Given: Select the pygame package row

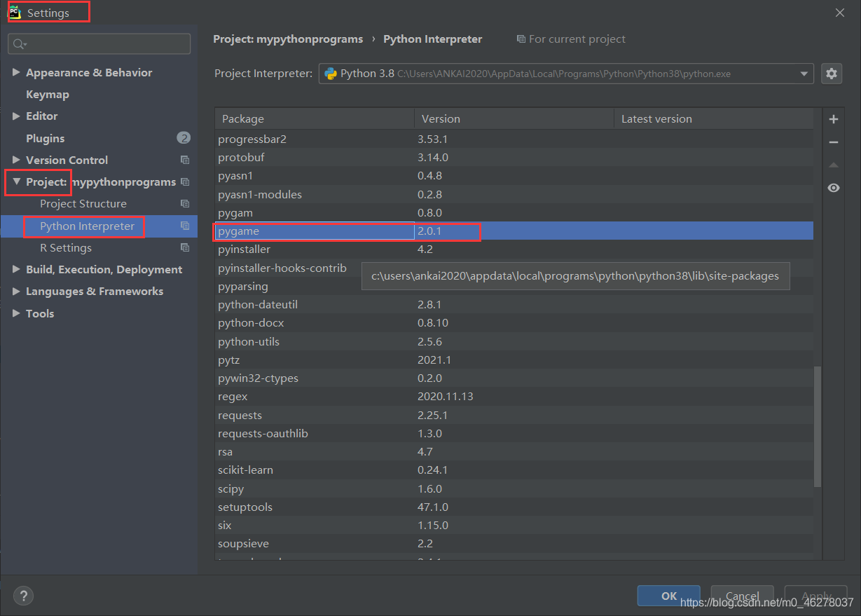Looking at the screenshot, I should tap(514, 231).
